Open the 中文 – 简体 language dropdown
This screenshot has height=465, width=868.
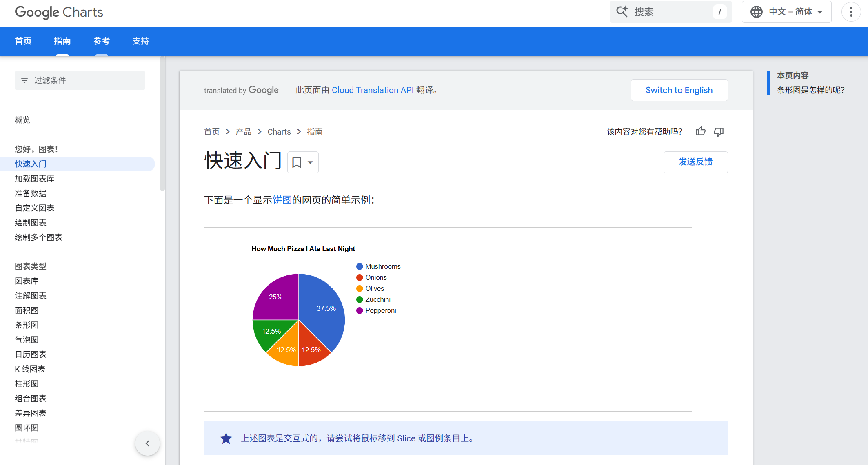click(786, 12)
